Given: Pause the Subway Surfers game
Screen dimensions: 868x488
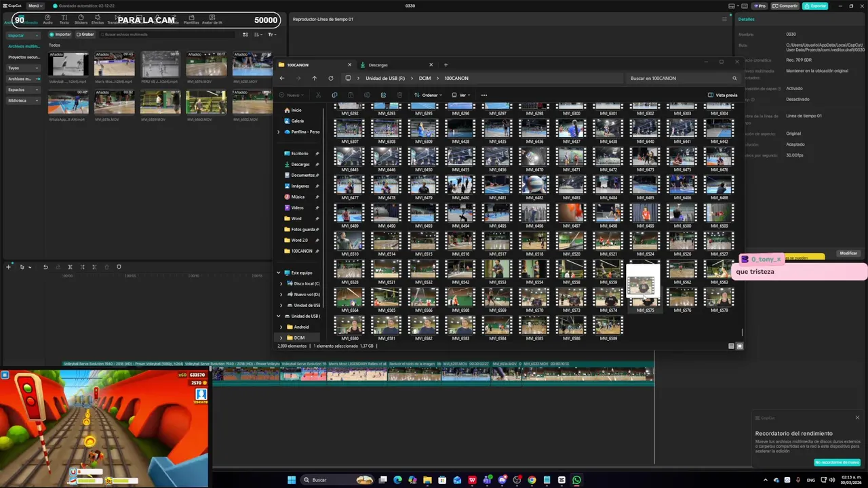Looking at the screenshot, I should coord(5,375).
